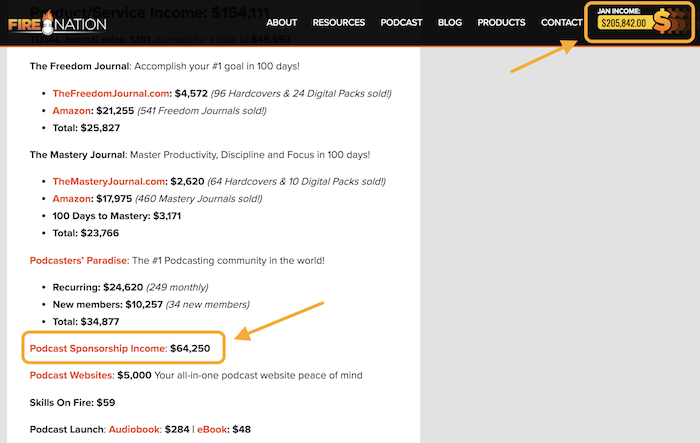Open the Podcast Websites link

point(71,375)
